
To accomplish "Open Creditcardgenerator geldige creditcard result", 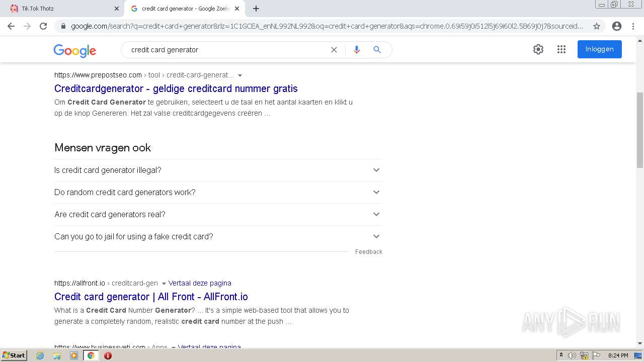I will (176, 88).
